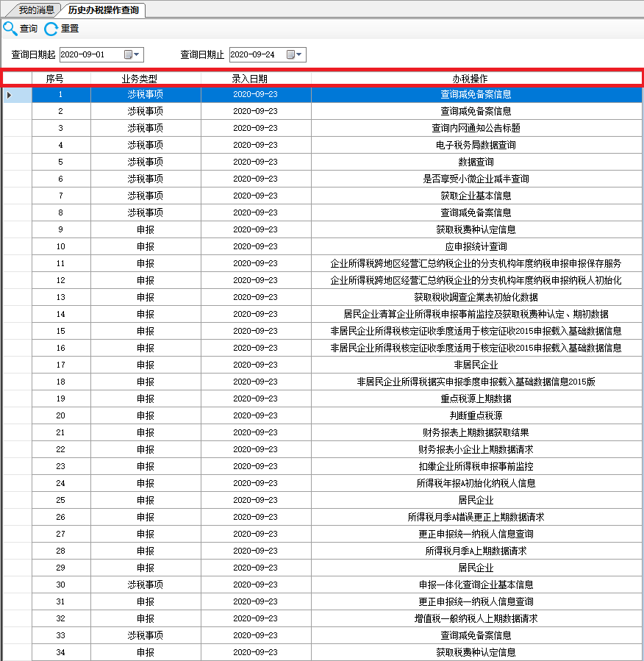
Task: Select row 32 增值税一般纳税人上期数据请求
Action: [x=476, y=618]
